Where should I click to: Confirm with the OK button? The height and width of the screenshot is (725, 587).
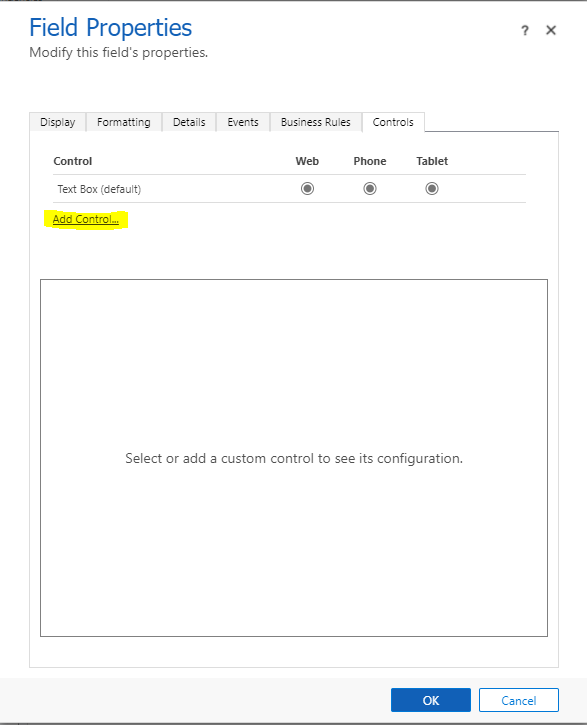point(431,700)
